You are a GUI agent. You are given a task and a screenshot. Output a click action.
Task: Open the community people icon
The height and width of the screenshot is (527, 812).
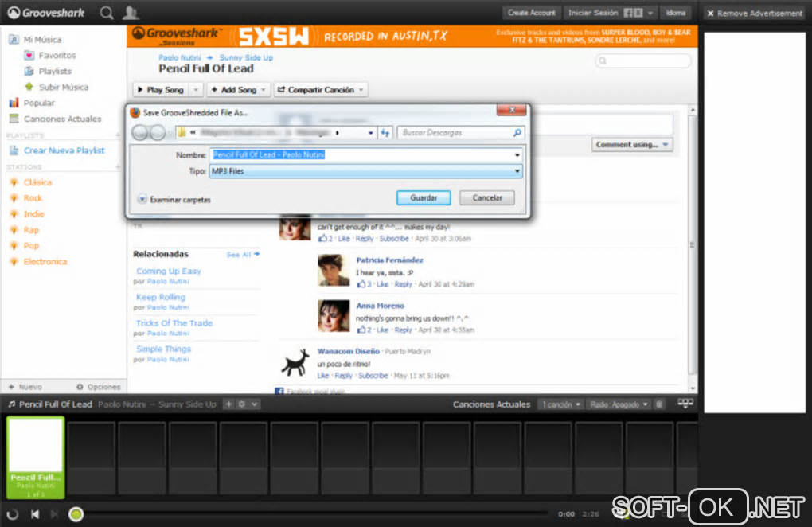click(130, 13)
